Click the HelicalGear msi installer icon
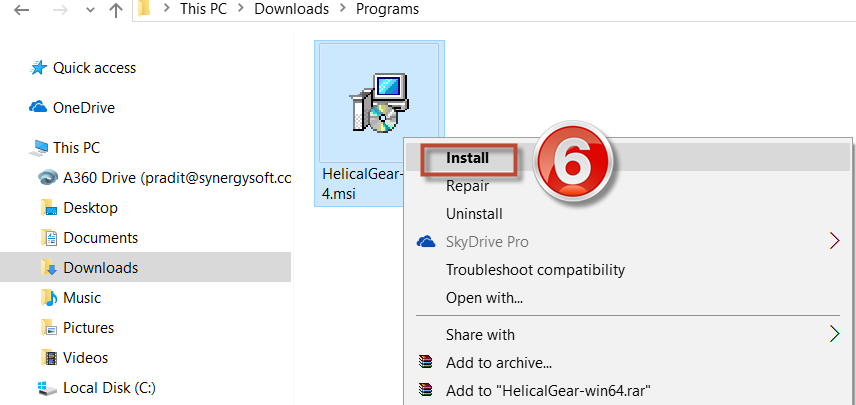The width and height of the screenshot is (856, 405). click(379, 101)
